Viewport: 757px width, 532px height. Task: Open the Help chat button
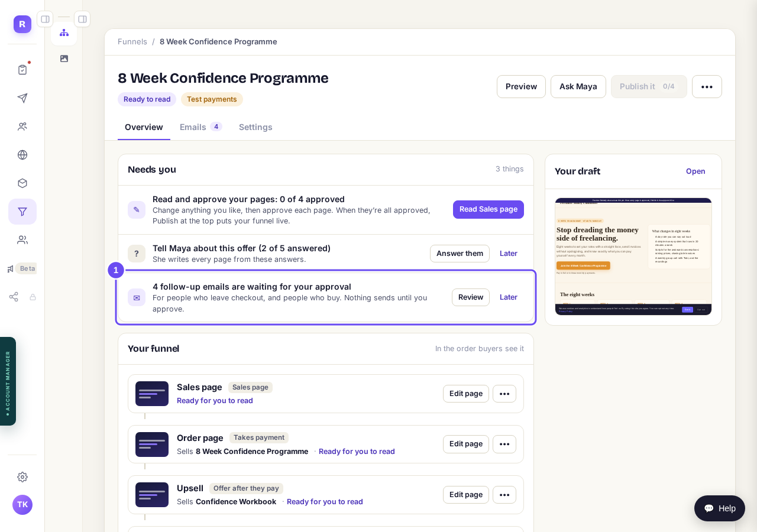(720, 508)
